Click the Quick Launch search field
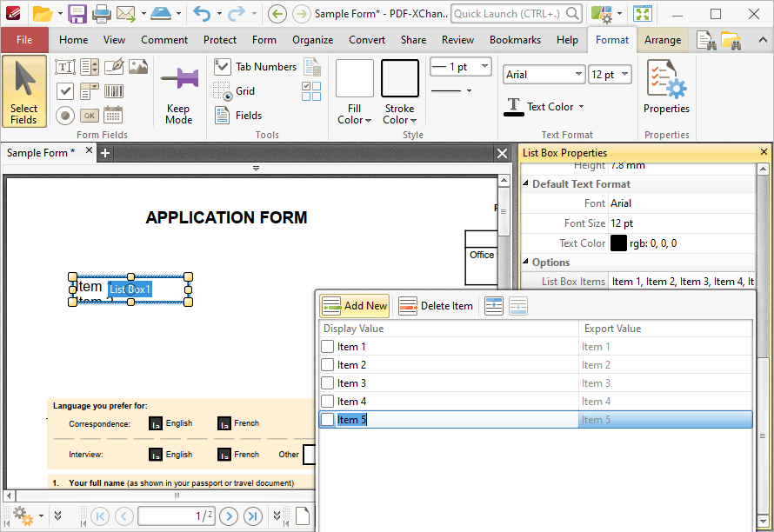The width and height of the screenshot is (774, 532). click(516, 14)
